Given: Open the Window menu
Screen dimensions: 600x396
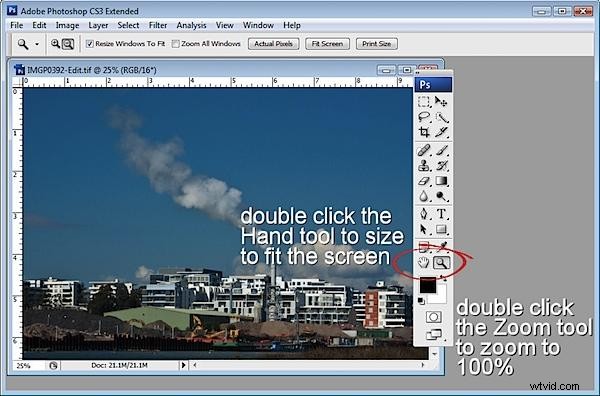Looking at the screenshot, I should (258, 25).
